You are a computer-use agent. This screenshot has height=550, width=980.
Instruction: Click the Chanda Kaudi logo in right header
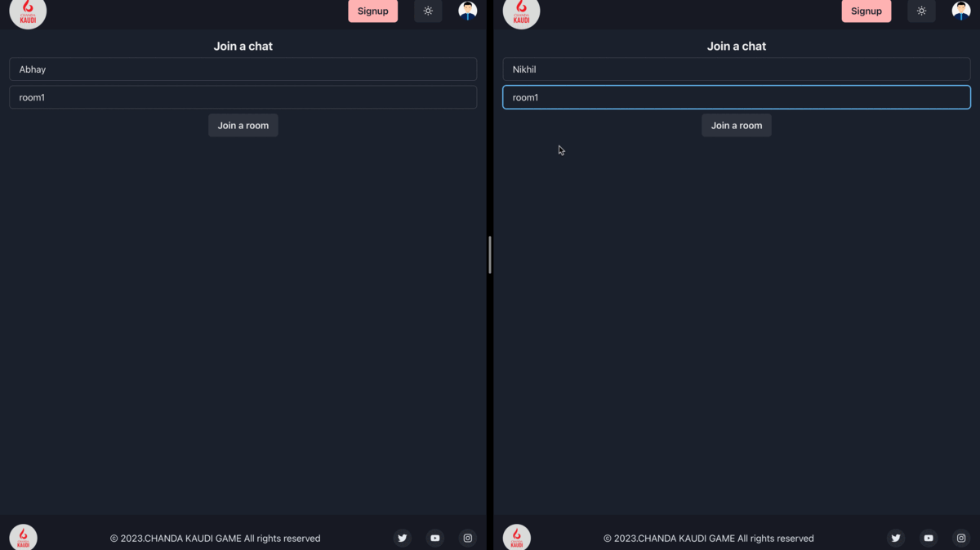521,12
